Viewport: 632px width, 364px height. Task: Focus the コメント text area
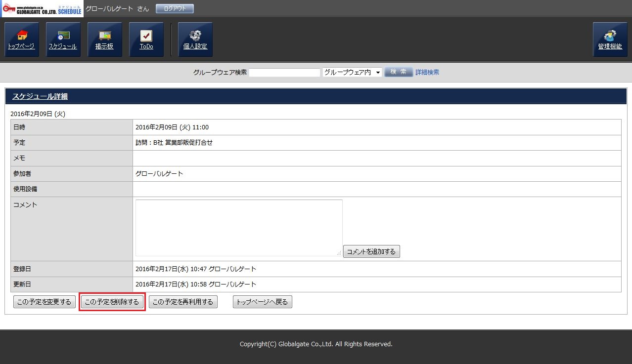tap(238, 227)
